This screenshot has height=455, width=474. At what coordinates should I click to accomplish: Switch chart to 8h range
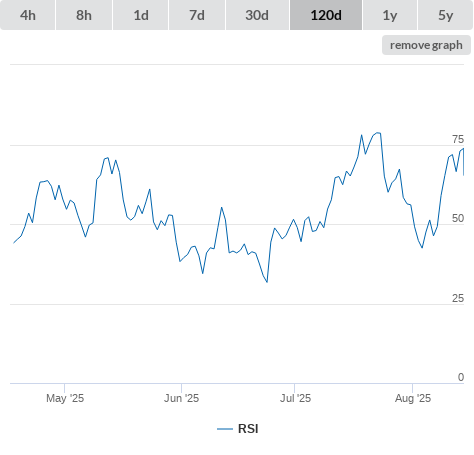(x=84, y=15)
